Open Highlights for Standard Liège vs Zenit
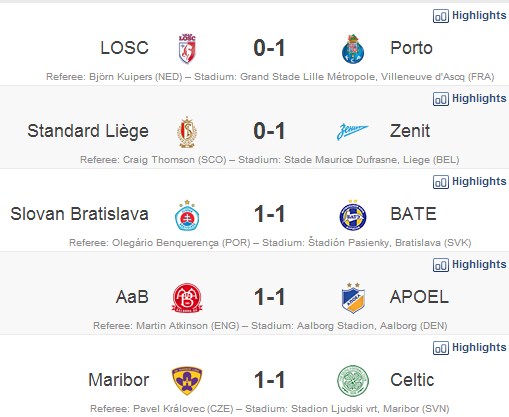 pyautogui.click(x=469, y=99)
